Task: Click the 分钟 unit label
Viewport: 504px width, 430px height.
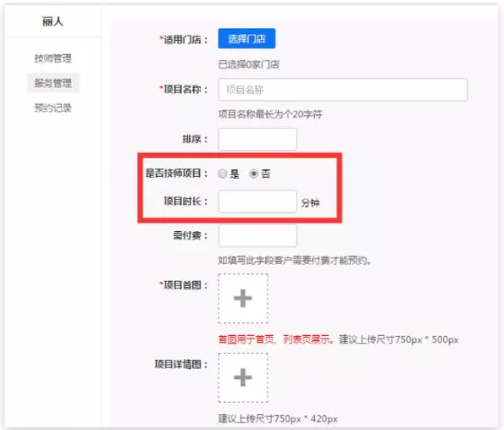Action: coord(310,202)
